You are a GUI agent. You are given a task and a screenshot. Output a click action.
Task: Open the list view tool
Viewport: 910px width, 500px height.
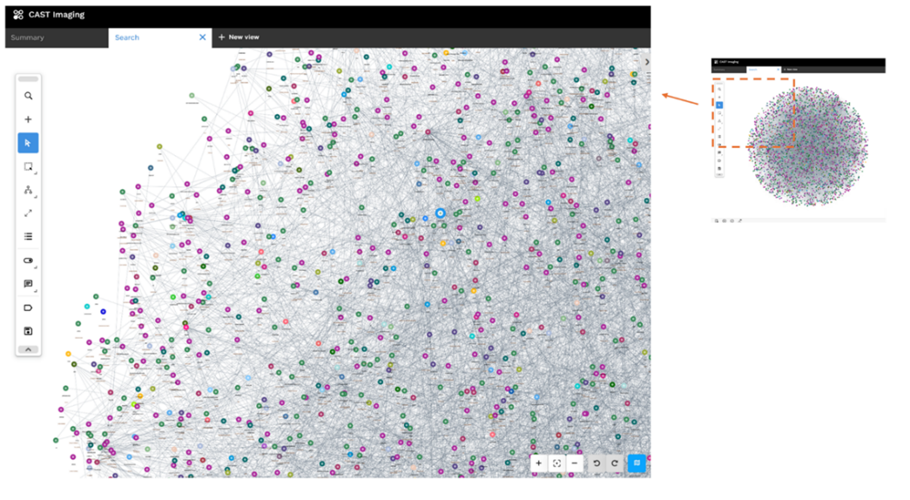pos(28,237)
